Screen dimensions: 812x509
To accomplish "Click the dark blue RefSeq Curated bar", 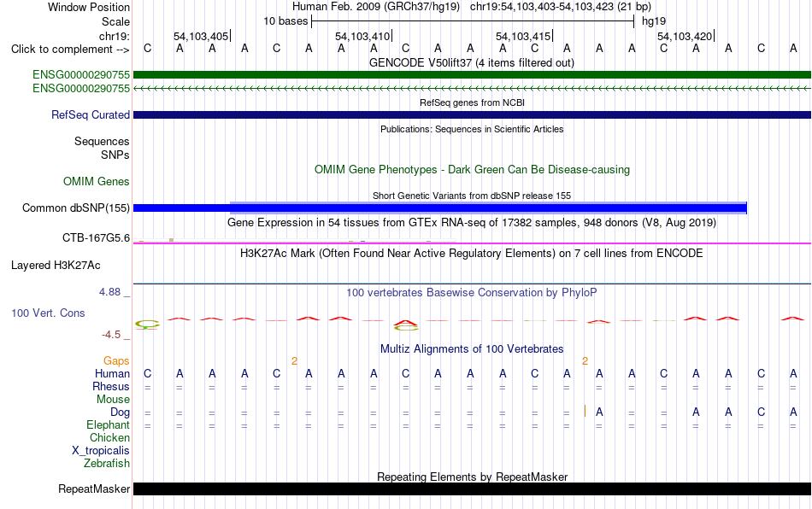I will point(472,114).
